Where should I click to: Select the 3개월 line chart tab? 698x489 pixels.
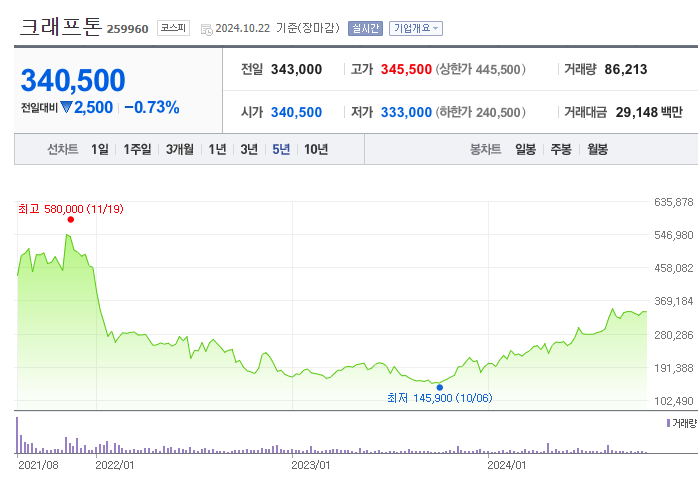[180, 149]
